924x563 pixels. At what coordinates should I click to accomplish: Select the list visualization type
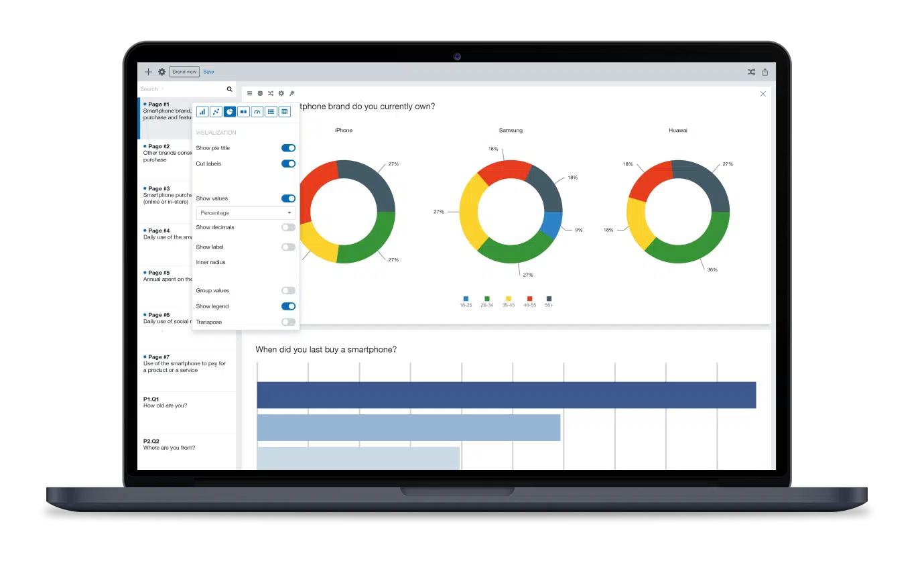(271, 112)
